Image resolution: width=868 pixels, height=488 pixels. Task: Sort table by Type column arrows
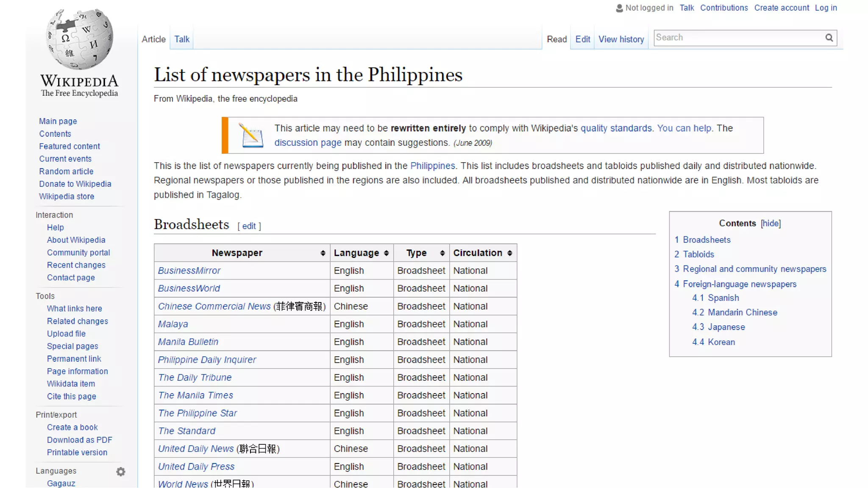coord(442,253)
